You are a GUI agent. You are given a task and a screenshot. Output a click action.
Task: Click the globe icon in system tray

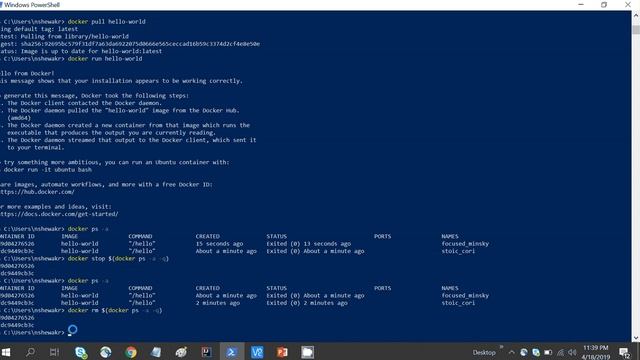(x=524, y=352)
